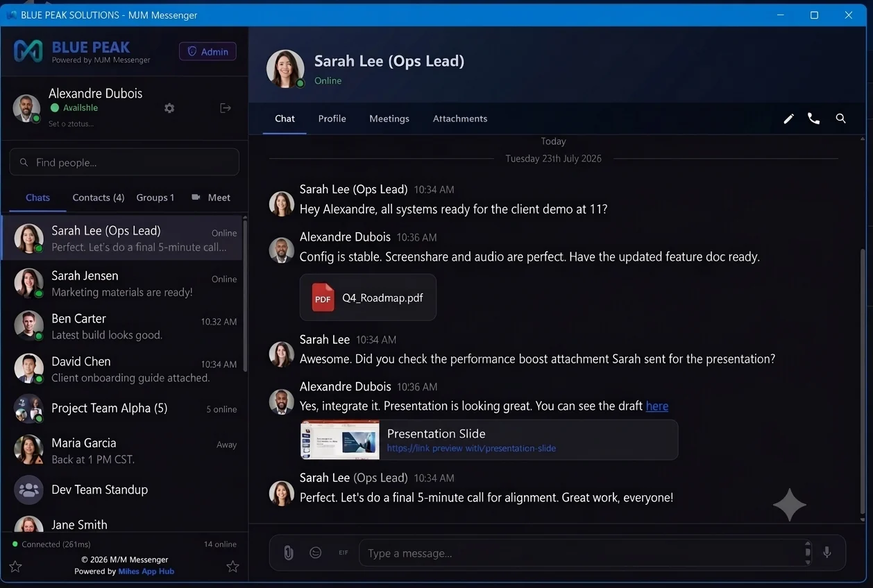Click the '14 online' status text
The image size is (873, 588).
[220, 544]
